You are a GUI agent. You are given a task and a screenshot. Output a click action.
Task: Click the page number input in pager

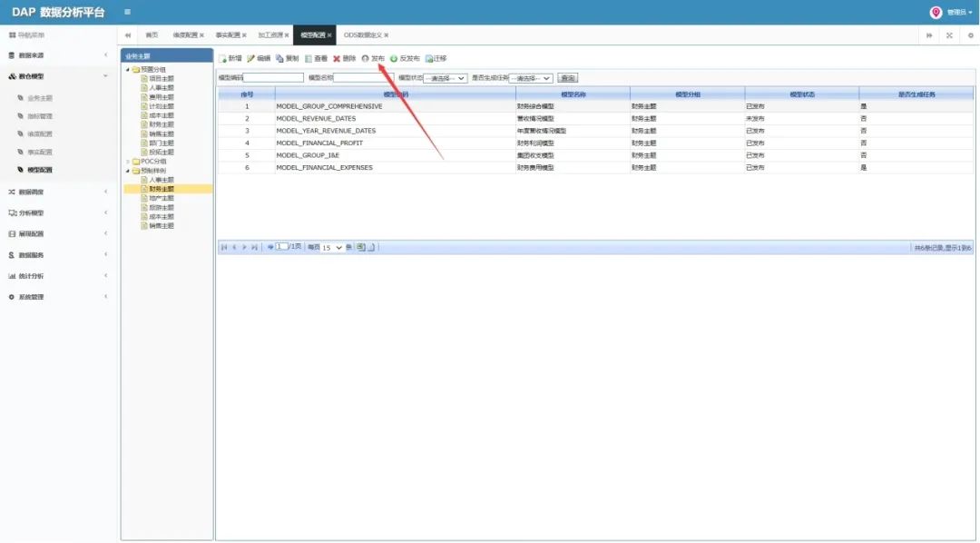tap(282, 247)
